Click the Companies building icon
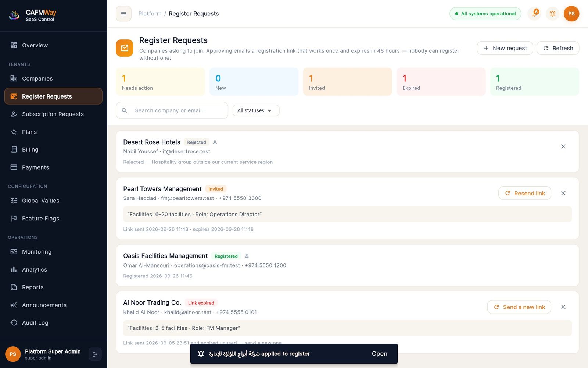 [14, 78]
